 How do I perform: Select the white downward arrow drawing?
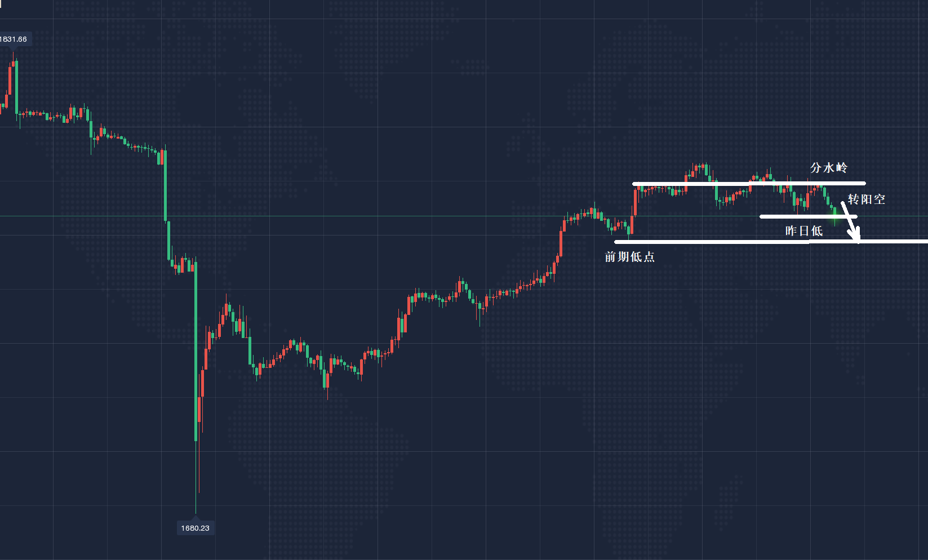tap(850, 219)
